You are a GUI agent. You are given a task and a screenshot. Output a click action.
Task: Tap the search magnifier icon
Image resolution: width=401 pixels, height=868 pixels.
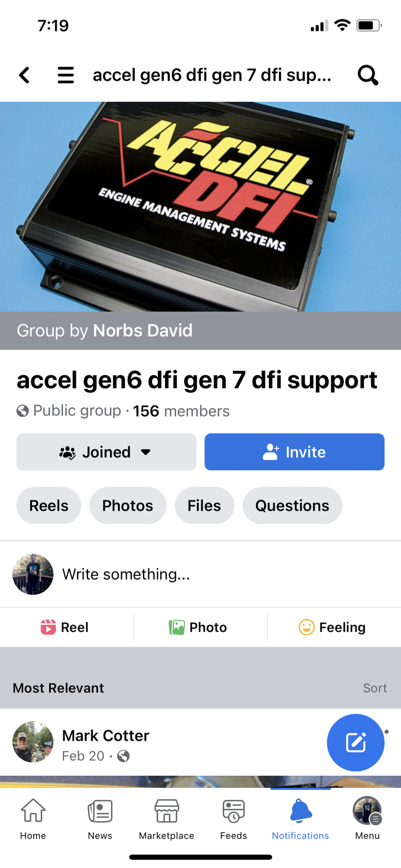tap(368, 75)
